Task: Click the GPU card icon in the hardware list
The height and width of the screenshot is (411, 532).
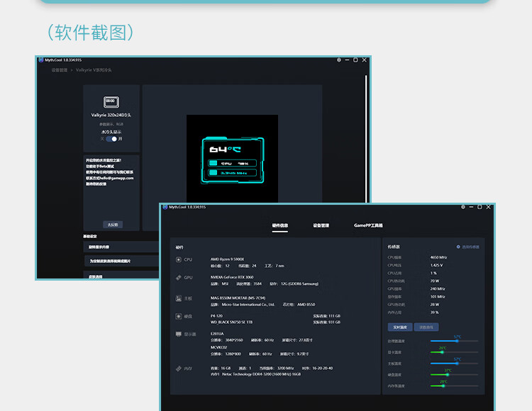Action: 179,278
